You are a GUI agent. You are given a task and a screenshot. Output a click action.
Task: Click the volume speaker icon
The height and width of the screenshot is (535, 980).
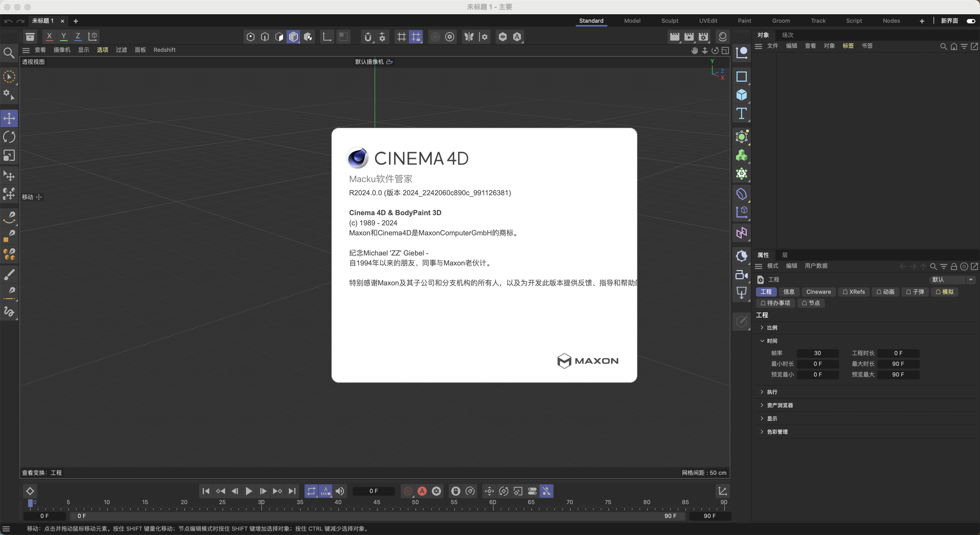pos(340,491)
